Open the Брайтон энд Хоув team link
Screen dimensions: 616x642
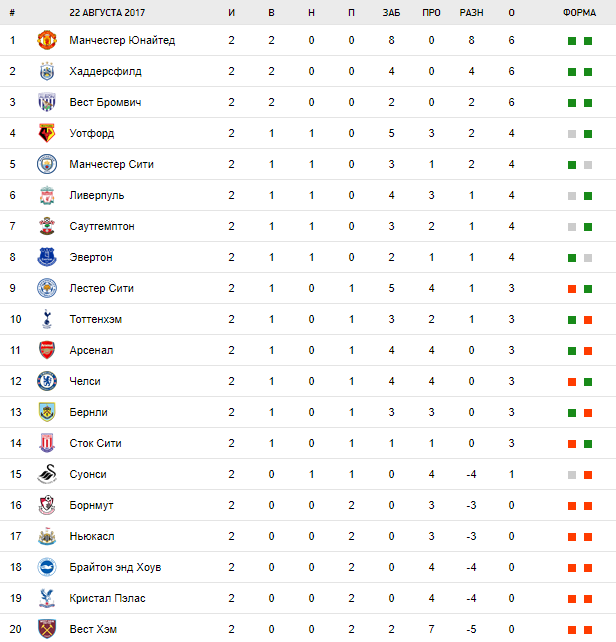pos(115,567)
